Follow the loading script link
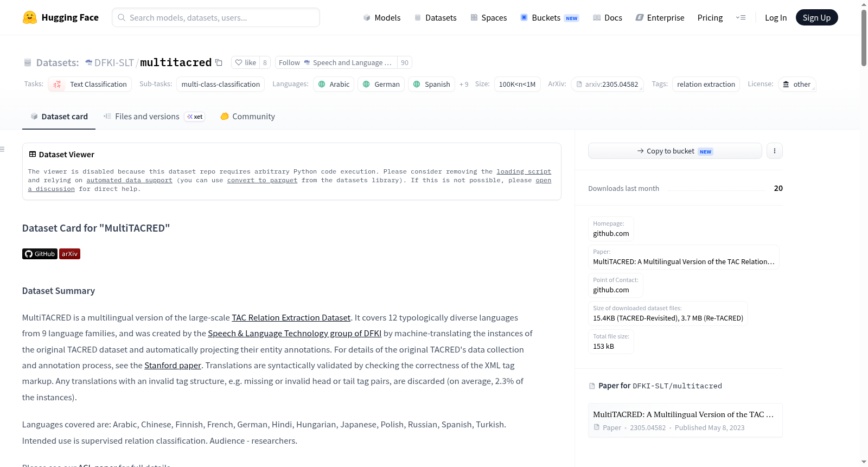868x467 pixels. [524, 171]
